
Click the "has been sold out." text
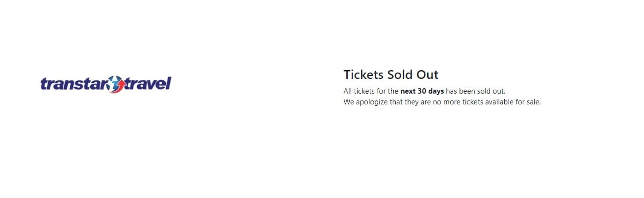(476, 91)
